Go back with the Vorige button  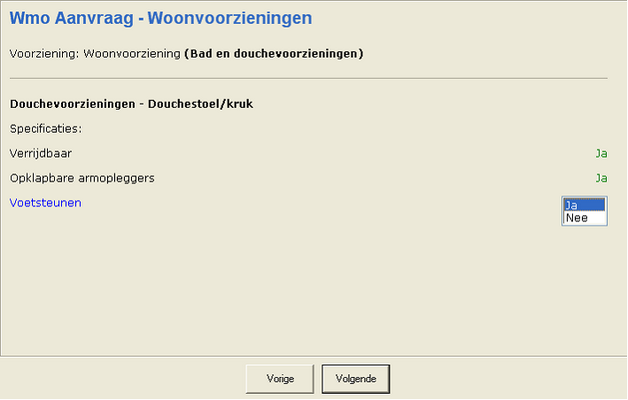(280, 379)
